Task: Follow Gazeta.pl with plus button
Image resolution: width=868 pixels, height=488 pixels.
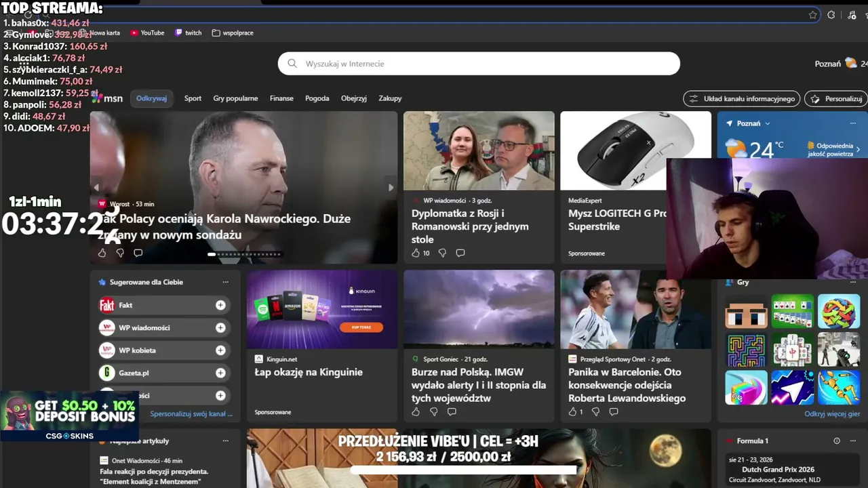Action: tap(220, 373)
